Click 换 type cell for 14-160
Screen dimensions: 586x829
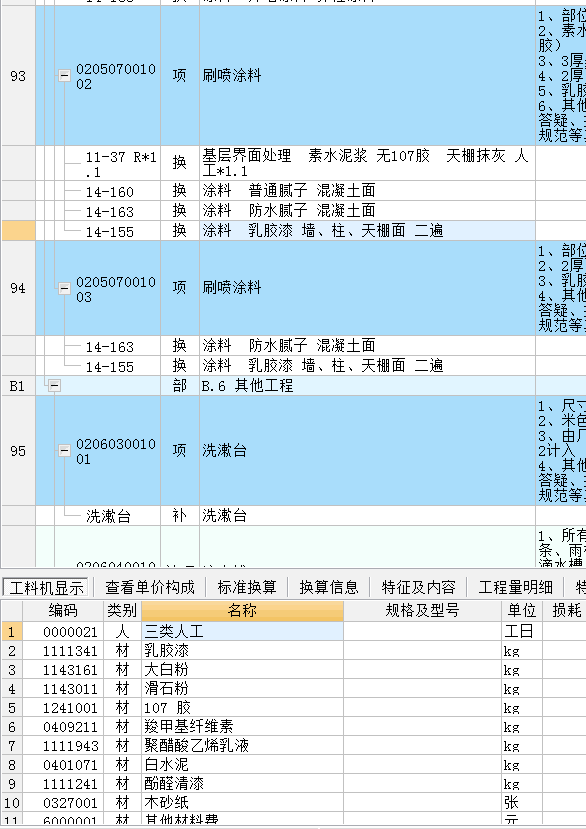tap(180, 191)
